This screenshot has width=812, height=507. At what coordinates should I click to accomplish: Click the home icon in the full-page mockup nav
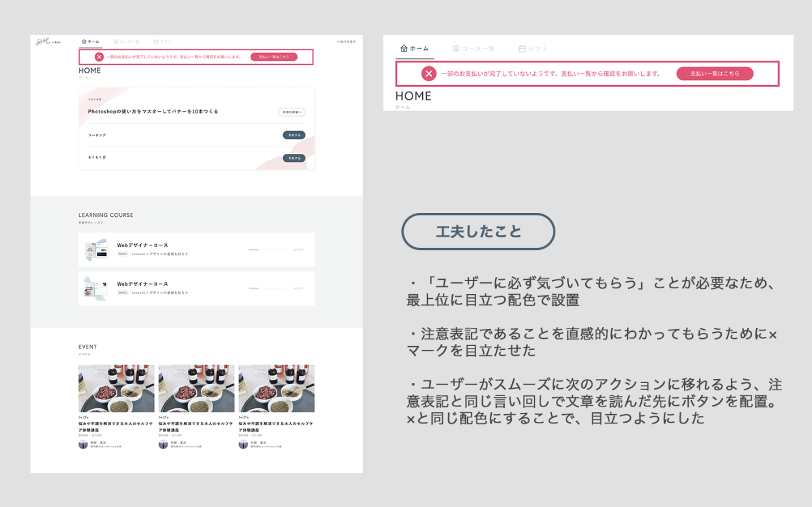pos(84,42)
